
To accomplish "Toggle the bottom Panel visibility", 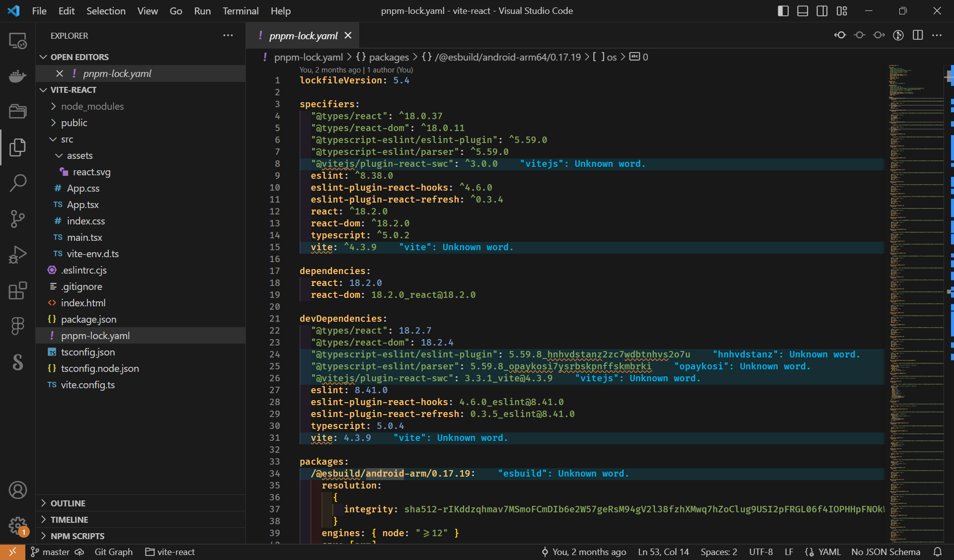I will (x=802, y=11).
